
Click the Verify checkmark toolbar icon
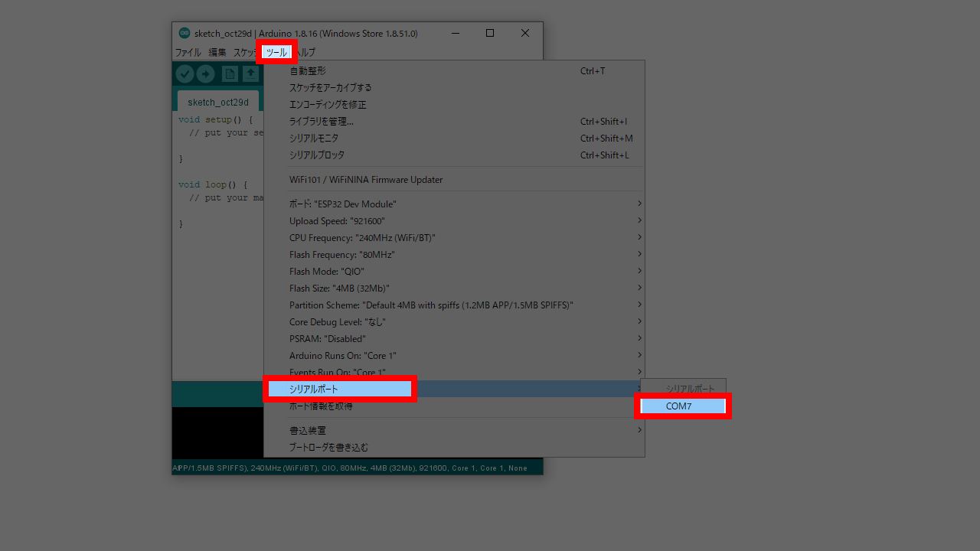(x=185, y=73)
